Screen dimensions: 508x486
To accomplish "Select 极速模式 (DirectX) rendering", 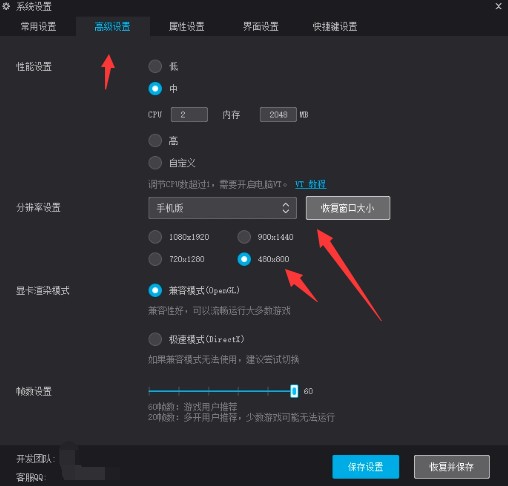I will 155,339.
